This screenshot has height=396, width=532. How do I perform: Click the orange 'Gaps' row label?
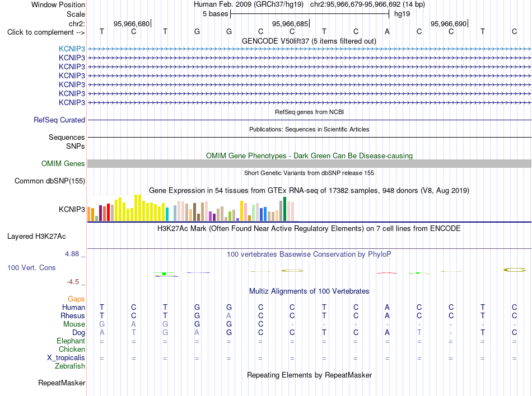(76, 299)
